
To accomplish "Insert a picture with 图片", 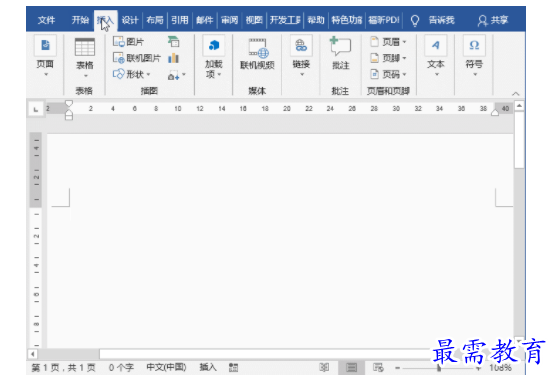I will tap(128, 42).
